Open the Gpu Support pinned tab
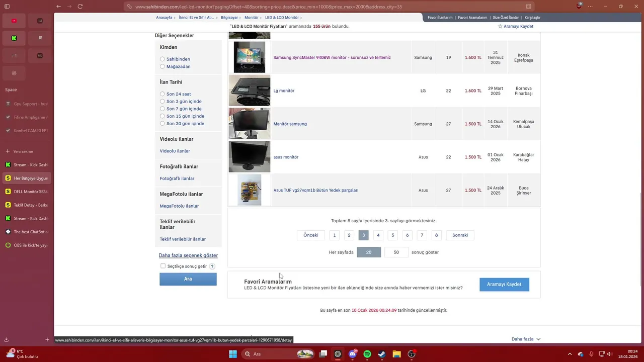Image resolution: width=644 pixels, height=362 pixels. (27, 104)
